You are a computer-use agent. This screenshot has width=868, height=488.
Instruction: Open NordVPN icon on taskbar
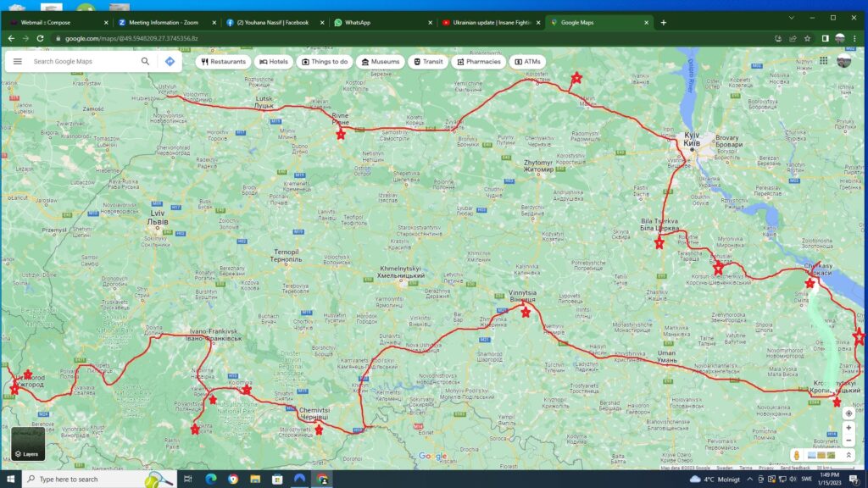click(299, 480)
